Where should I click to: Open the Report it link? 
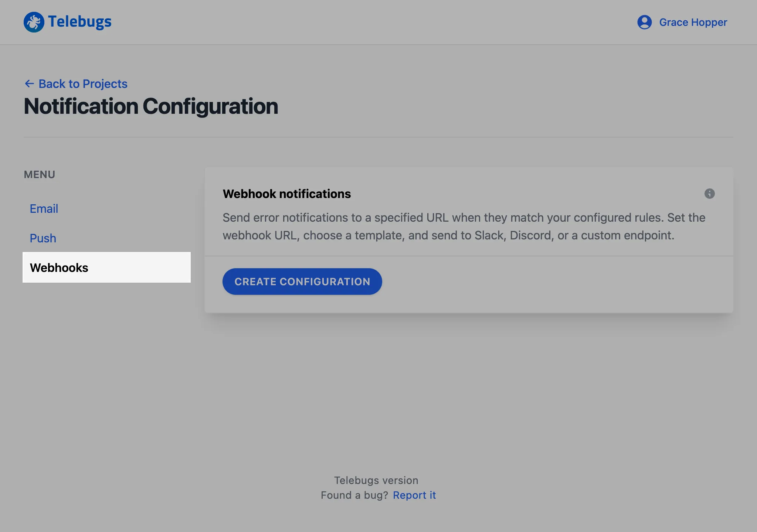(414, 495)
